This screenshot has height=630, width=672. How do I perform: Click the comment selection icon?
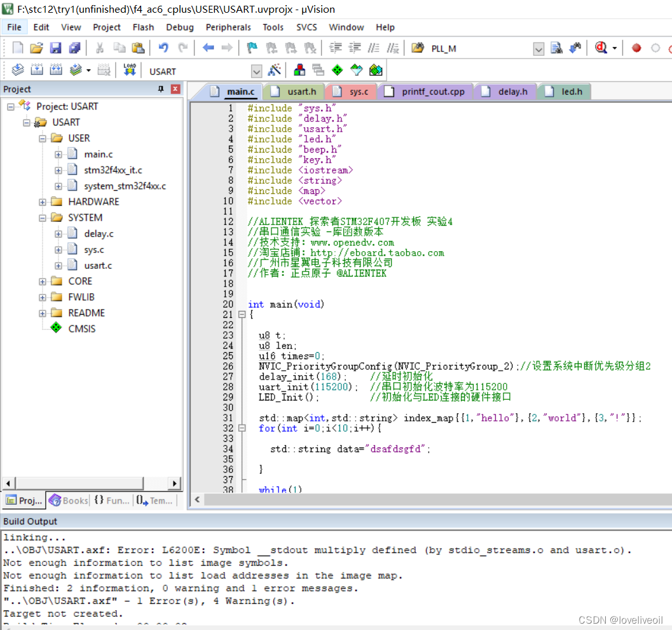click(x=373, y=48)
